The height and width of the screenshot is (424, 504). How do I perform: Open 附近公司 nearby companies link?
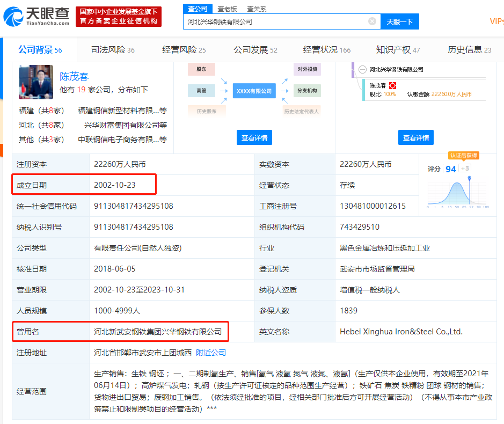[x=211, y=353]
